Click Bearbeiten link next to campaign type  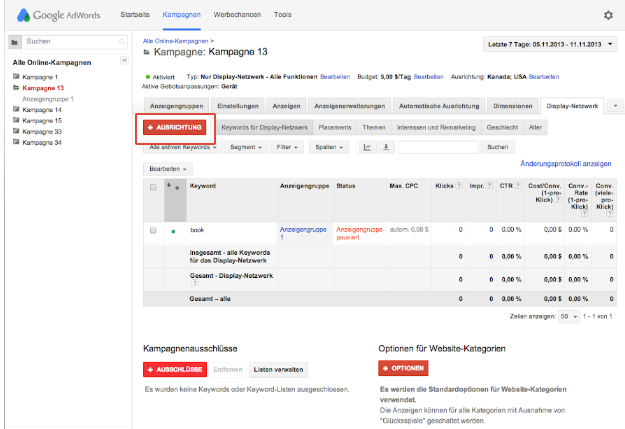[x=335, y=77]
